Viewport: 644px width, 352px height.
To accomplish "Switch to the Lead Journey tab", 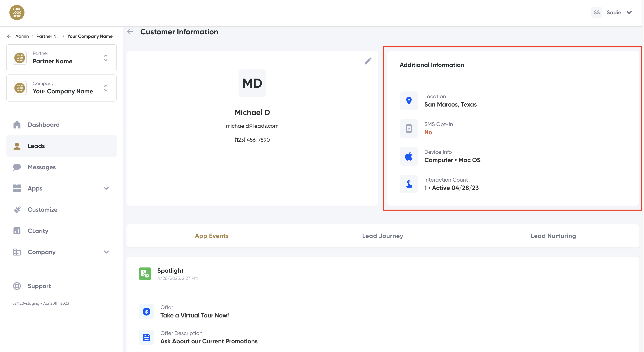I will [383, 236].
